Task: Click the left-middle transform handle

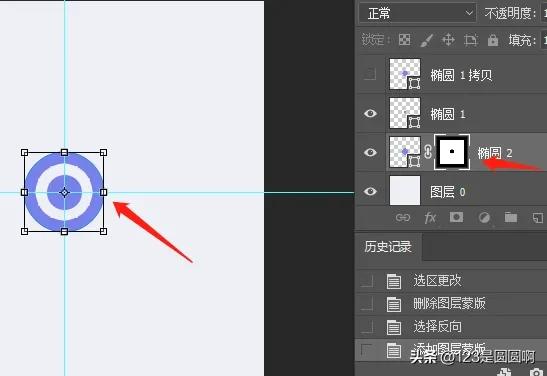Action: (x=24, y=192)
